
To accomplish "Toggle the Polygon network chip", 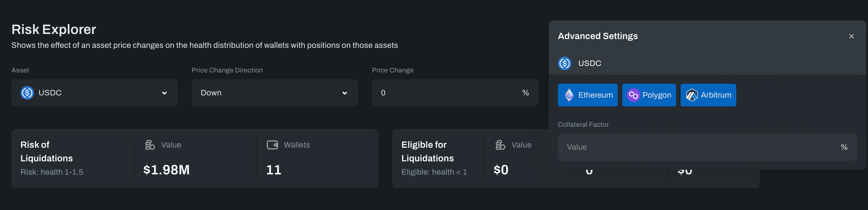I will click(x=649, y=95).
